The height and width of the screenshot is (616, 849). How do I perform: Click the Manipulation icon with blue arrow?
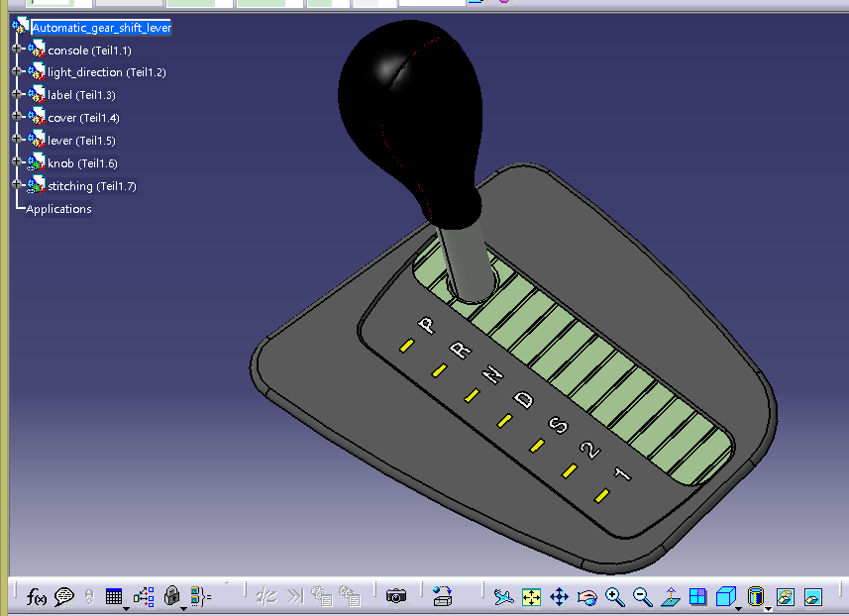[443, 596]
